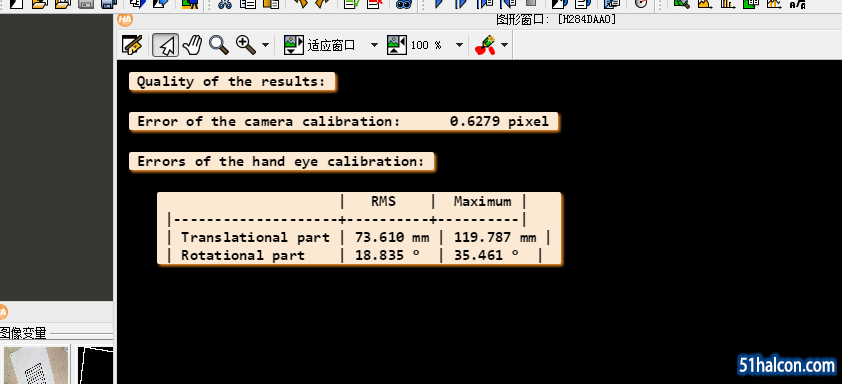
Task: Click the speedometer gauge icon
Action: tap(641, 4)
